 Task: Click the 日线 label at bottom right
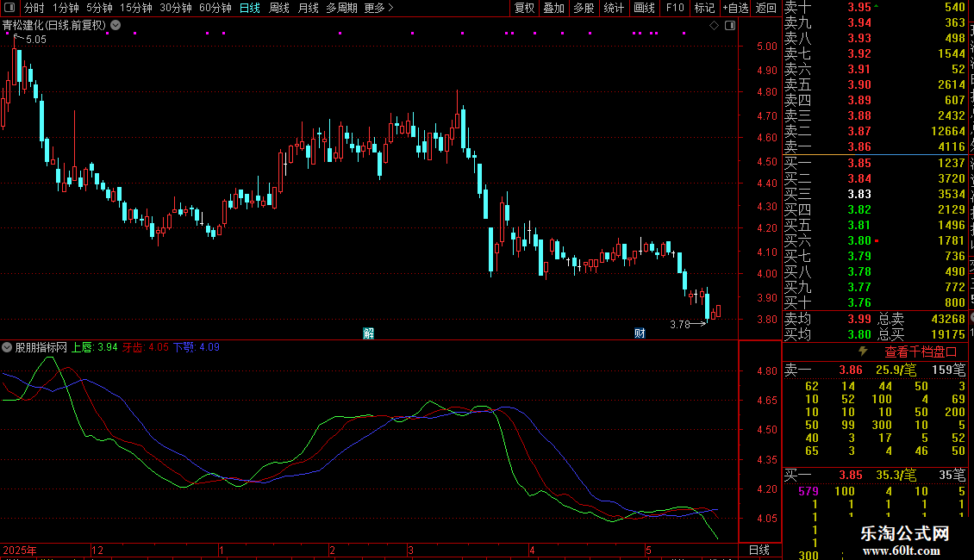(x=759, y=550)
